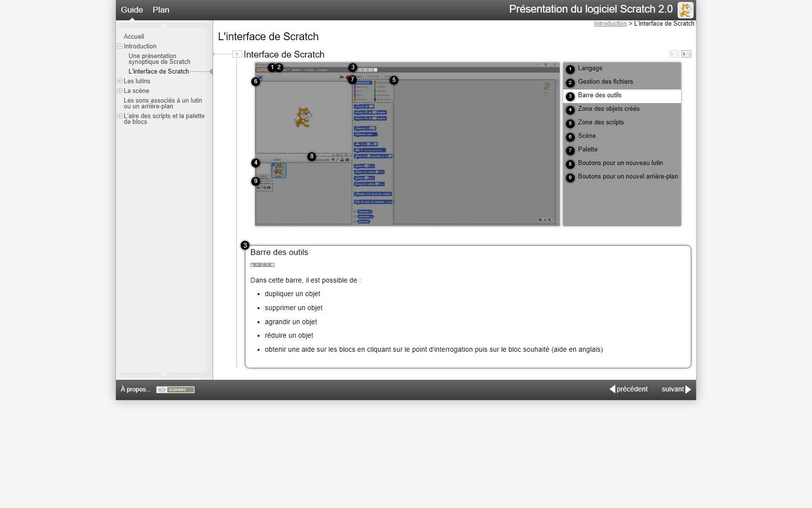Open the Guide tab
The height and width of the screenshot is (508, 812).
pos(132,10)
